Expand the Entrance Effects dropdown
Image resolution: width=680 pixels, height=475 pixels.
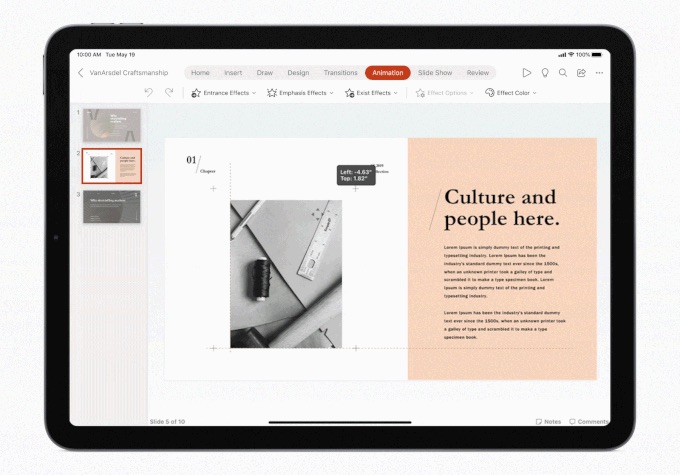click(223, 93)
